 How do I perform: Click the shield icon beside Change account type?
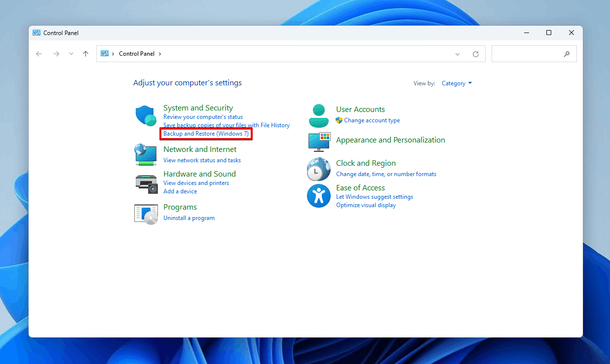[339, 120]
